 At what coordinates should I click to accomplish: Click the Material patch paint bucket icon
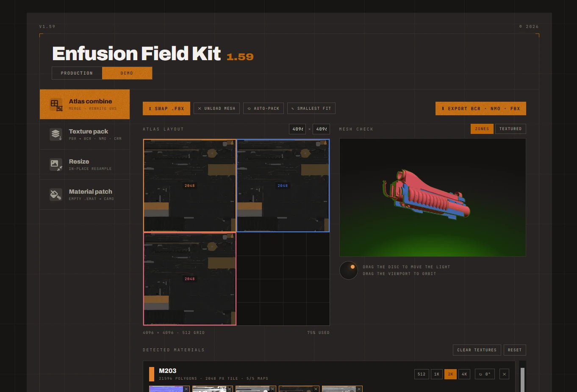pyautogui.click(x=56, y=195)
